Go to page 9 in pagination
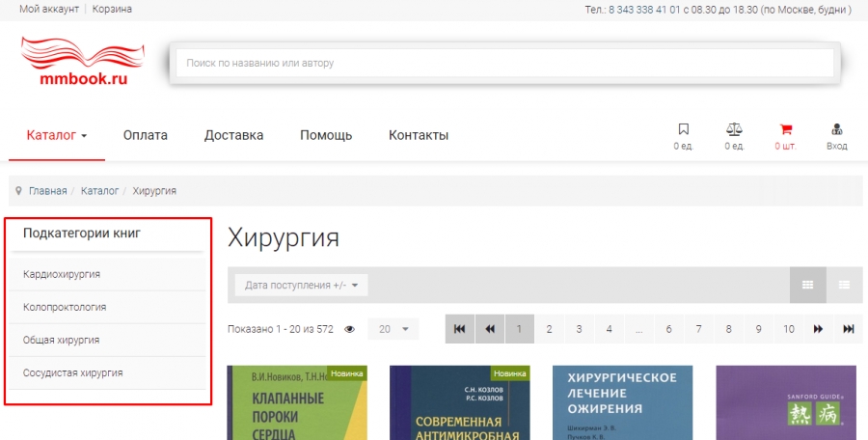 (758, 329)
